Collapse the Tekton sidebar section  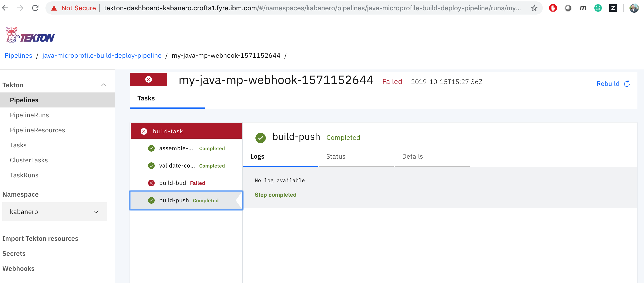pyautogui.click(x=104, y=85)
